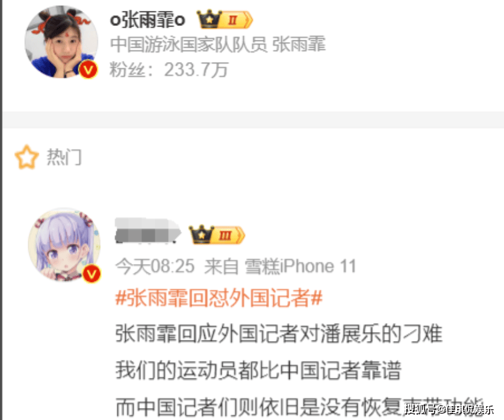The image size is (504, 420).
Task: Click the bio text 中国游泳国家队队员 张雨霏
Action: (x=218, y=44)
